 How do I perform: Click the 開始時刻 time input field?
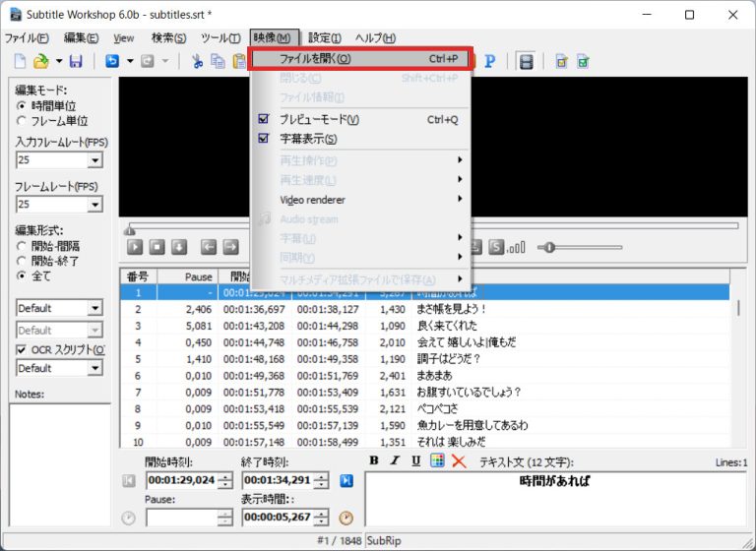coord(181,480)
